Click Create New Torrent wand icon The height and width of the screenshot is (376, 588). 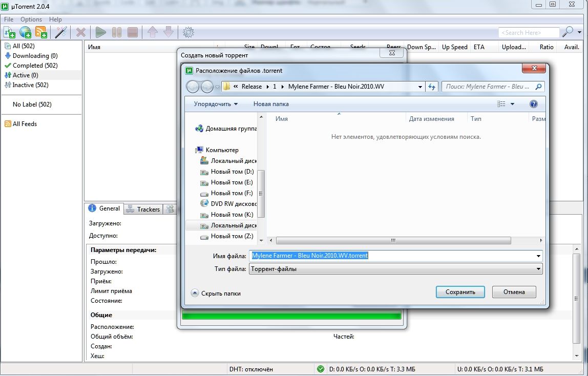point(61,32)
